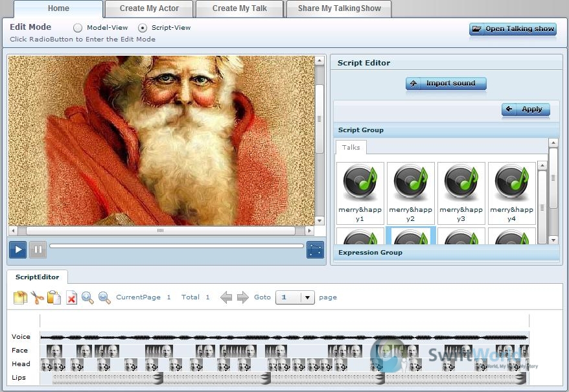The image size is (569, 392).
Task: Click the image preview vertical scrollbar
Action: point(319,119)
